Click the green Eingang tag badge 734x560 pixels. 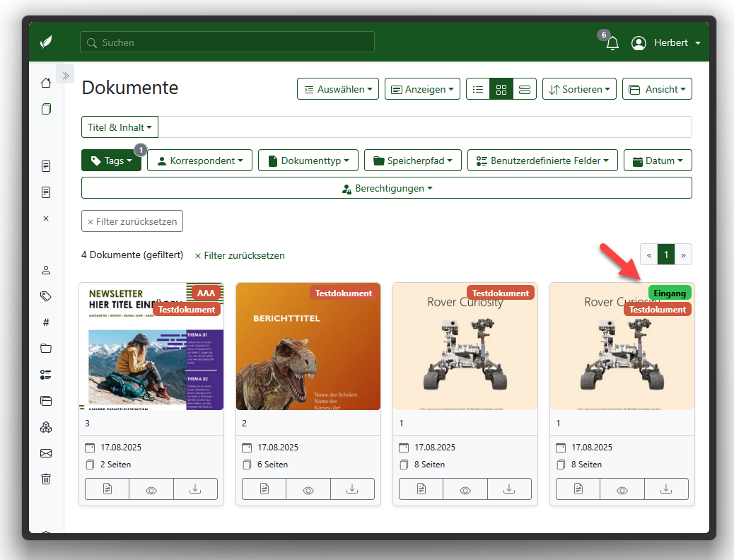pyautogui.click(x=669, y=293)
